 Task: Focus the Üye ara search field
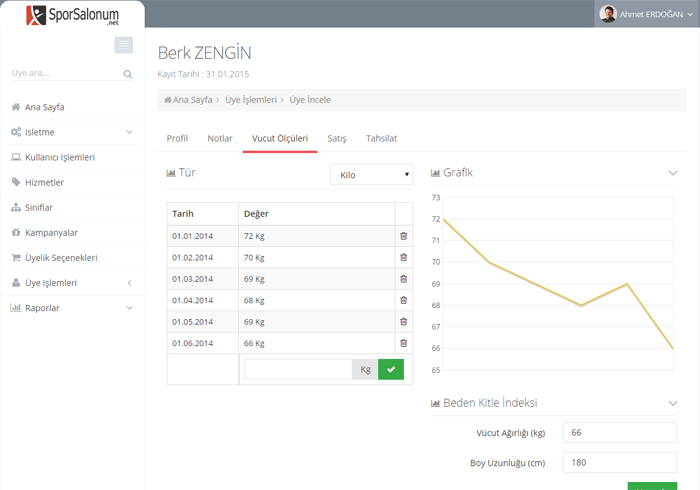click(x=66, y=73)
